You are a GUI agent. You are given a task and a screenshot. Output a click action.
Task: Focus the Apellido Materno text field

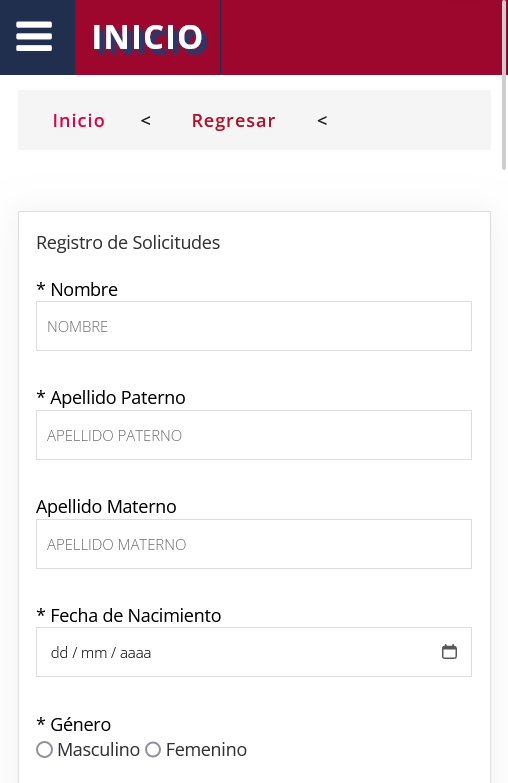[254, 544]
